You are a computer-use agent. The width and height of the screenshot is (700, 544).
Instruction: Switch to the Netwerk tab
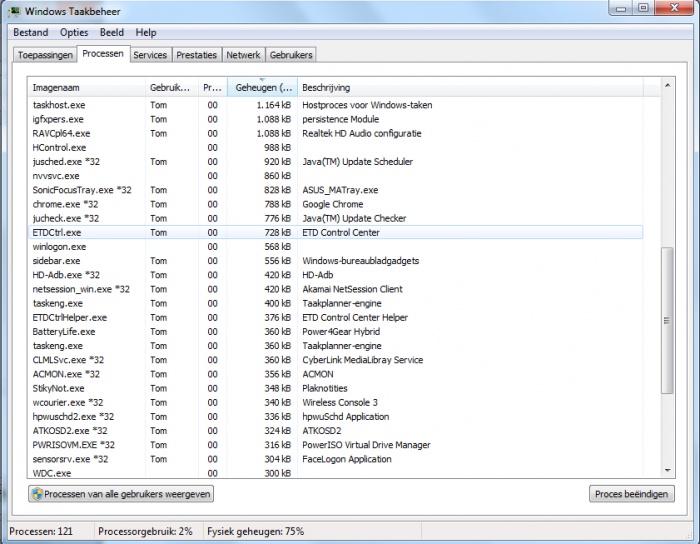click(243, 55)
